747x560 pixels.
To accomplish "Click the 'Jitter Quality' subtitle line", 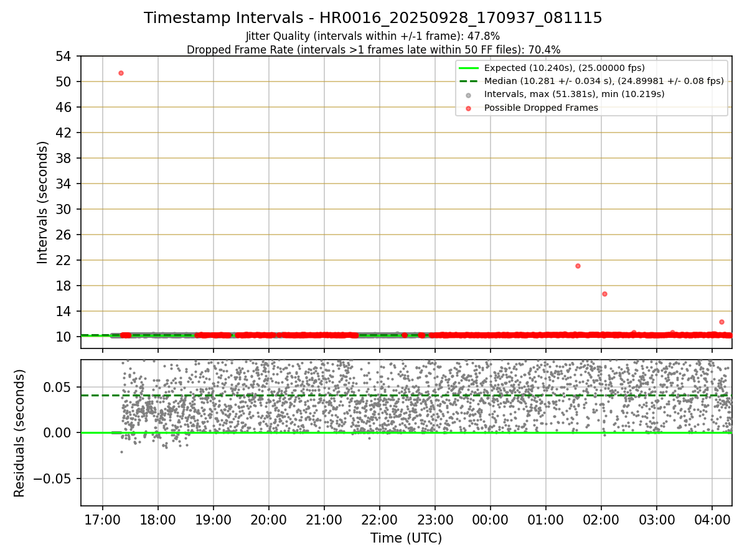I will (x=373, y=37).
